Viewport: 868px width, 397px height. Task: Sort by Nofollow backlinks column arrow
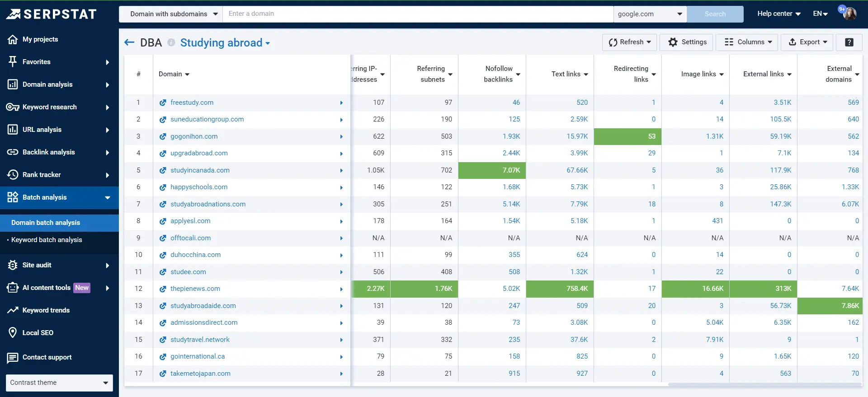[518, 75]
